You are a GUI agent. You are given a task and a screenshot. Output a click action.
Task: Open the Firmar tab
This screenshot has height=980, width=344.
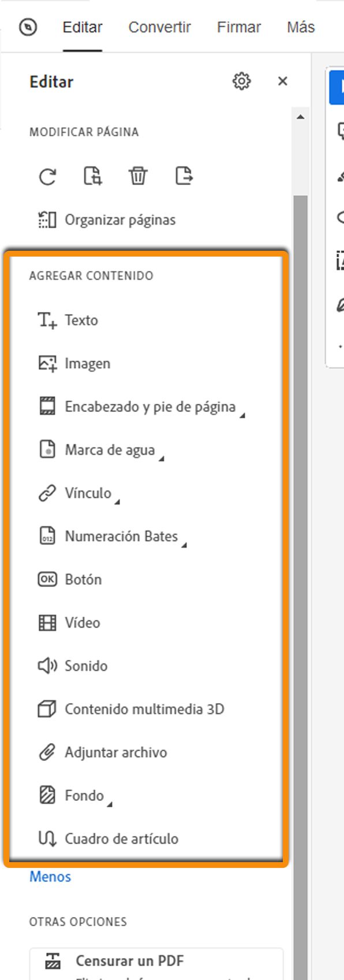239,27
